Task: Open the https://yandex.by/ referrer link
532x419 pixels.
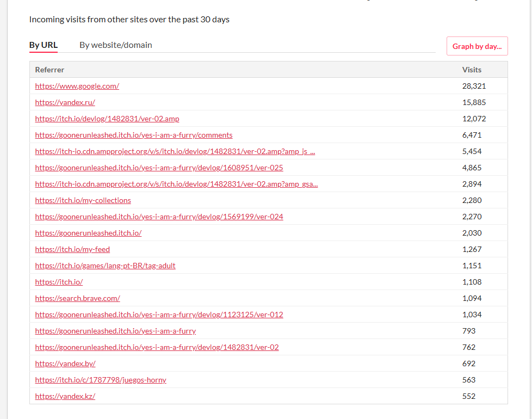Action: (x=65, y=363)
